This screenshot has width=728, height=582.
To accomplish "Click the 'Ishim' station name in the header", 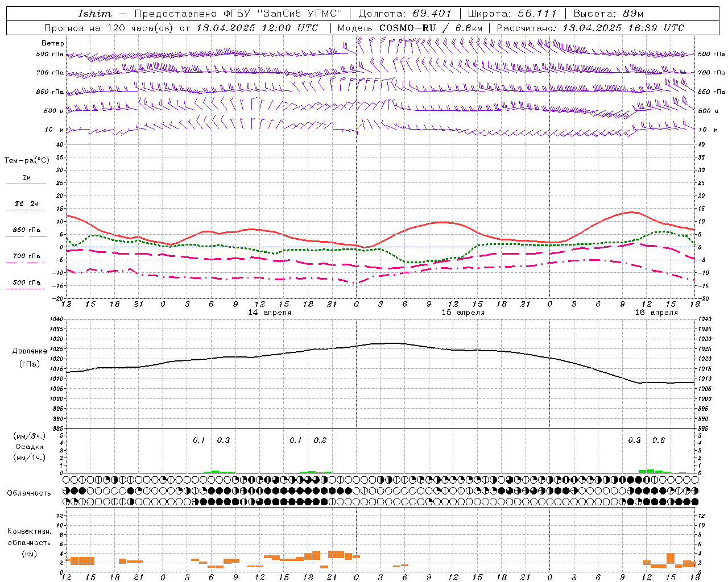I will (95, 14).
